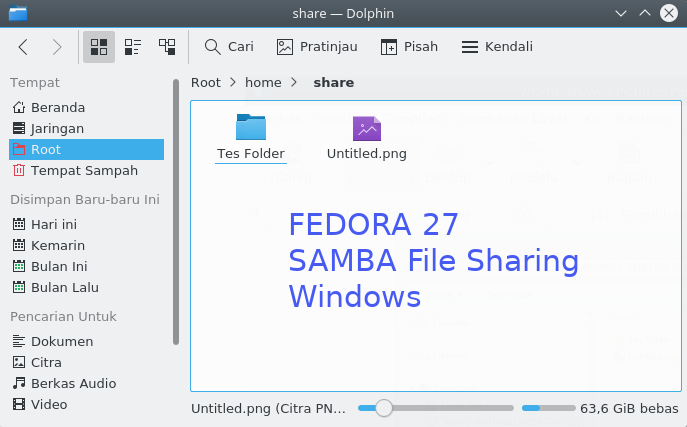The width and height of the screenshot is (687, 427).
Task: Split the view with Pisah
Action: [x=409, y=47]
